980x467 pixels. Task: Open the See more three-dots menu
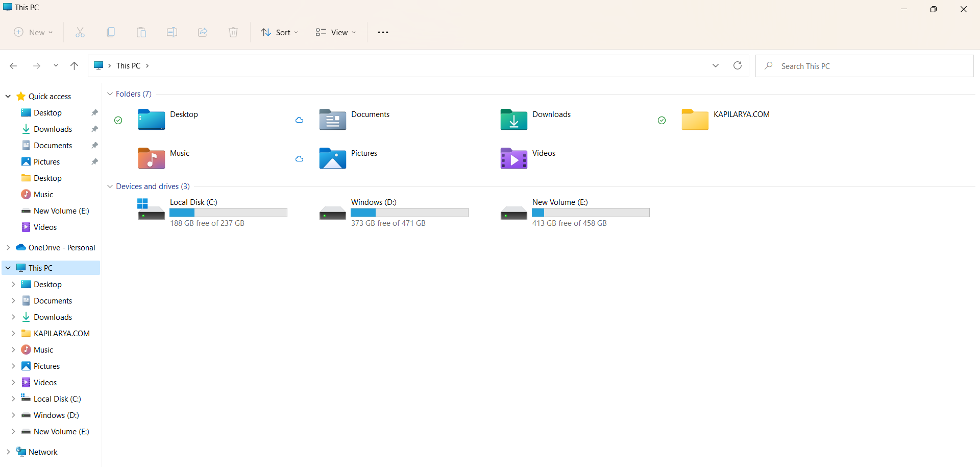pyautogui.click(x=383, y=32)
